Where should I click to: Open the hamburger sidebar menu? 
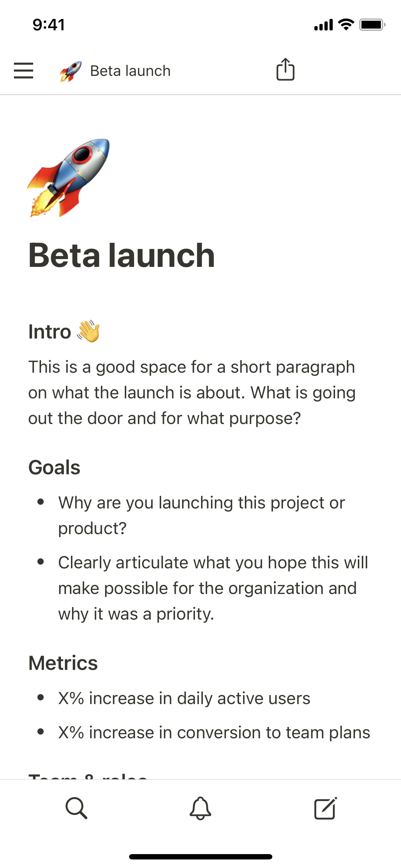coord(24,71)
